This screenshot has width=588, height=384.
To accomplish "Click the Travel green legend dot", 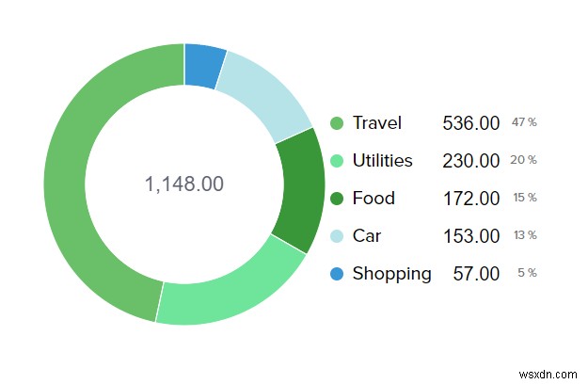I will pyautogui.click(x=337, y=123).
